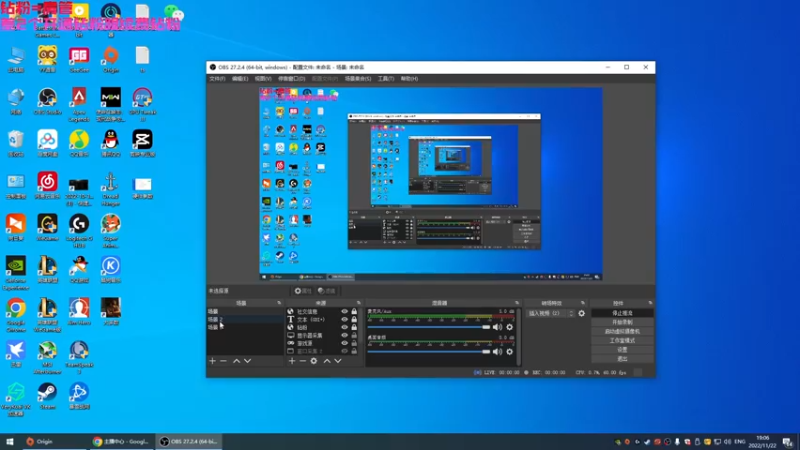This screenshot has width=800, height=450.
Task: Toggle visibility of 社交信息 source
Action: click(x=344, y=311)
